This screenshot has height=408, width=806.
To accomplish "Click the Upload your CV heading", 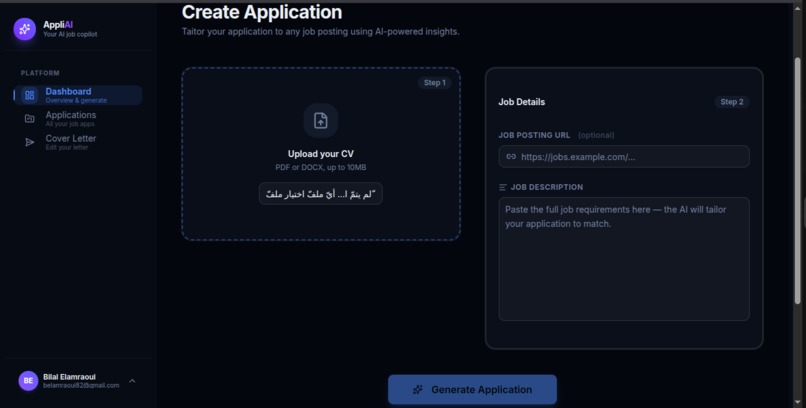I will click(321, 154).
